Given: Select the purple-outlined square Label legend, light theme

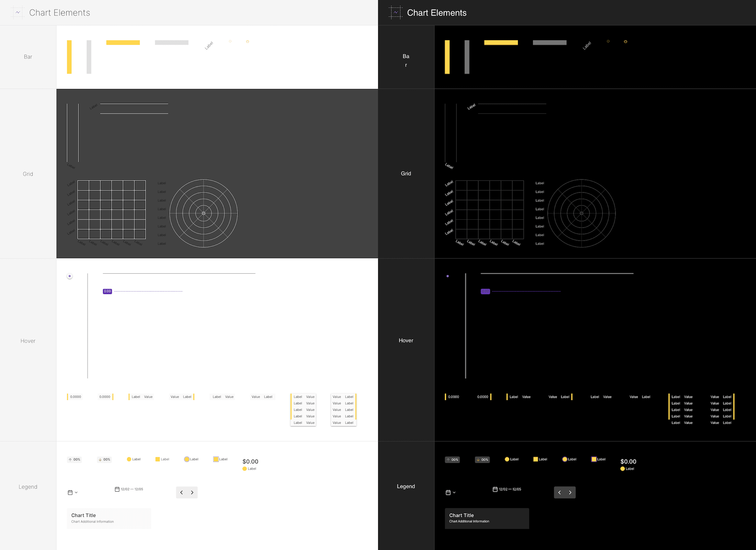Looking at the screenshot, I should point(220,459).
